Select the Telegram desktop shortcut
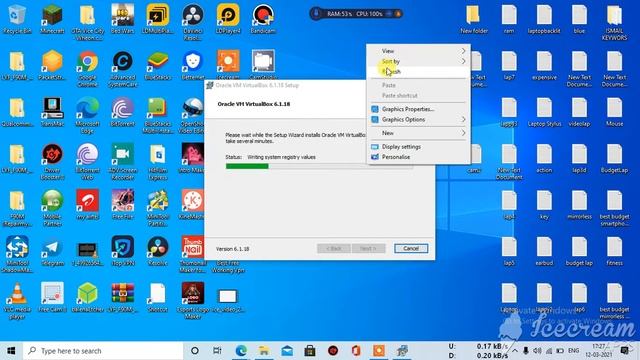The width and height of the screenshot is (640, 360). [52, 251]
